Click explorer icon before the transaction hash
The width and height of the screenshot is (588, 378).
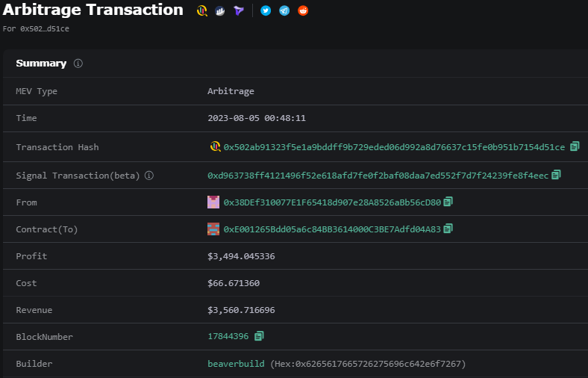(215, 146)
